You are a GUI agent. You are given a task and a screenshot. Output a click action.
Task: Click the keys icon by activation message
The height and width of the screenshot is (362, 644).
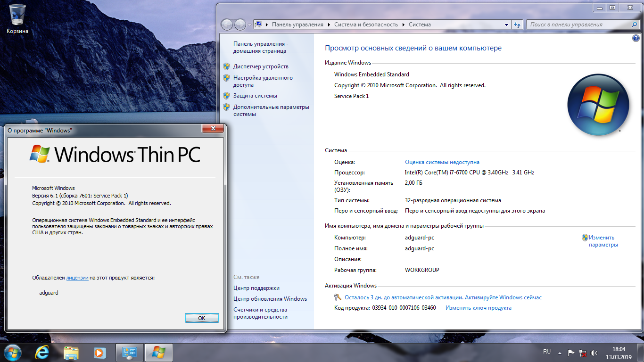[x=338, y=297]
